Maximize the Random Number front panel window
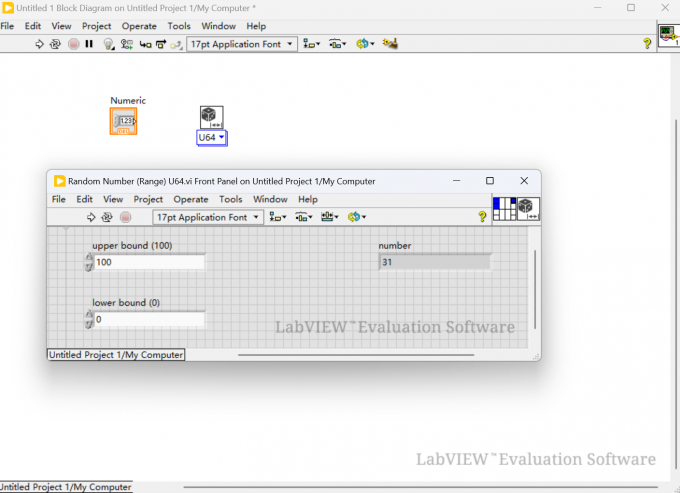Screen dimensions: 680x493 pos(490,181)
